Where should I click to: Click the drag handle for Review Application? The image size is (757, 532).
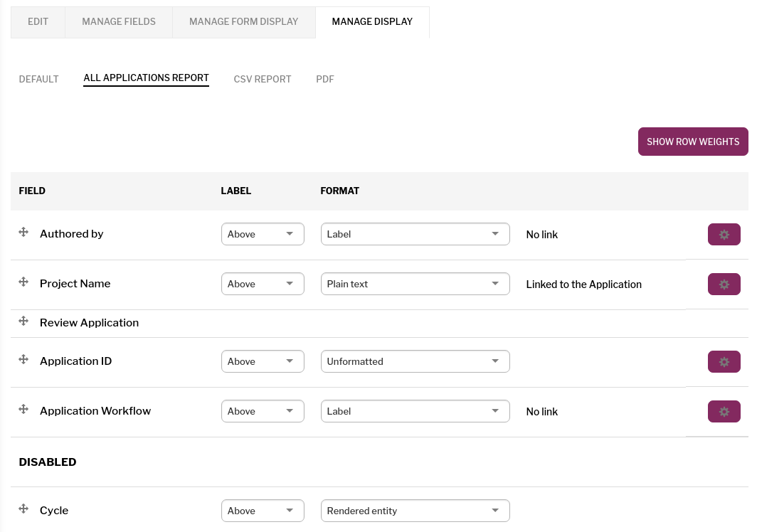coord(23,321)
